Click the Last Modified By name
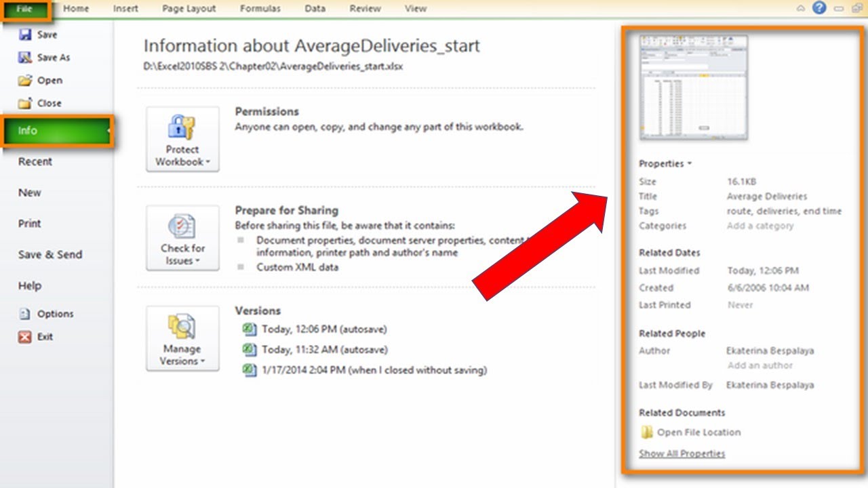This screenshot has width=868, height=488. coord(770,385)
